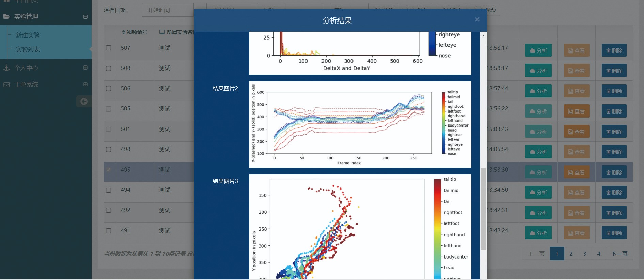Toggle checkbox for video 507

point(108,48)
